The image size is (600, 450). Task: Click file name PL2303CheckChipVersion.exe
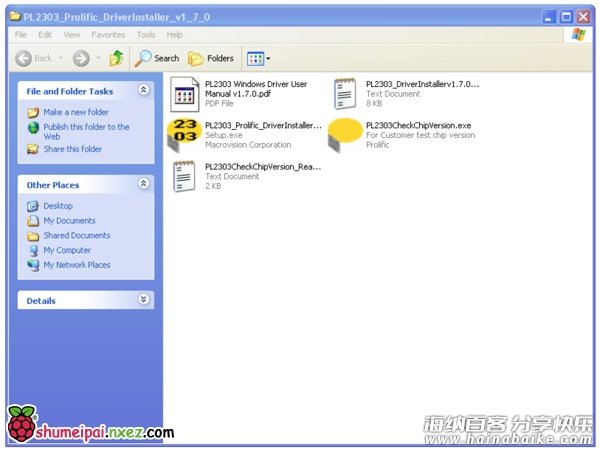419,126
